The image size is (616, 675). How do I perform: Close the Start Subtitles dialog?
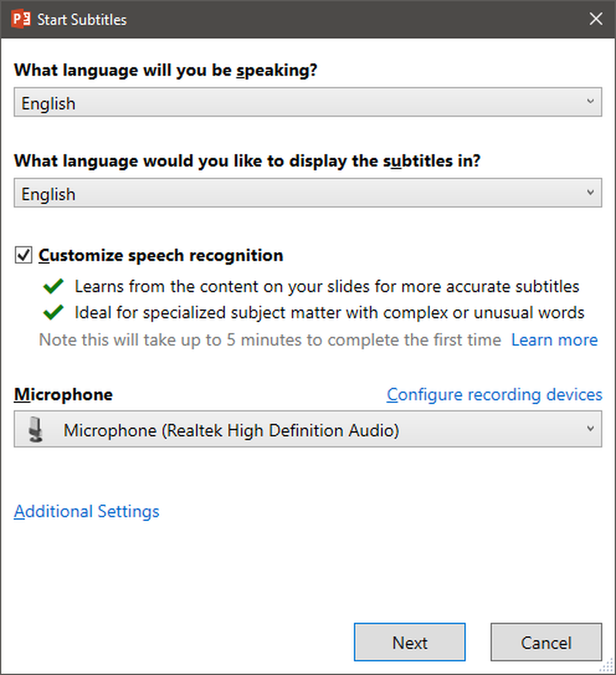point(596,19)
